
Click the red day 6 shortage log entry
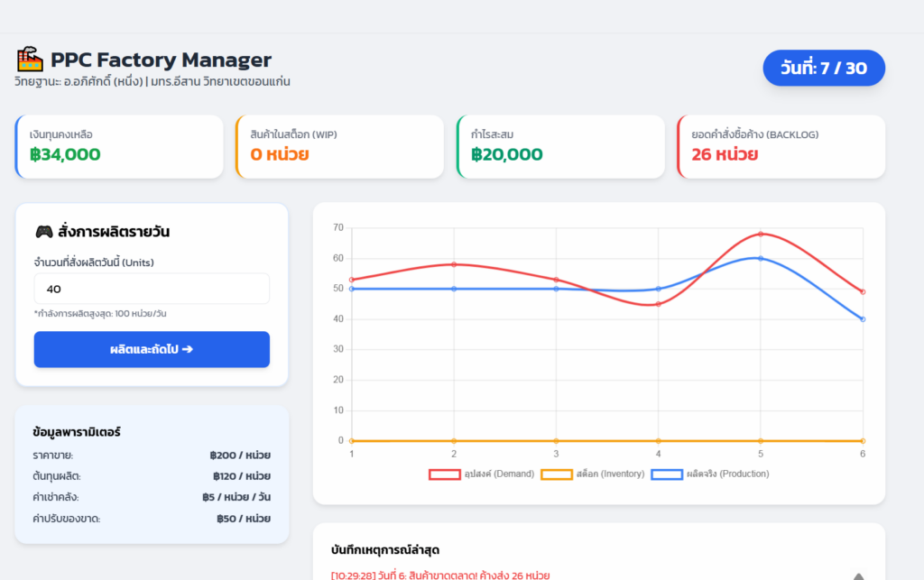click(440, 575)
